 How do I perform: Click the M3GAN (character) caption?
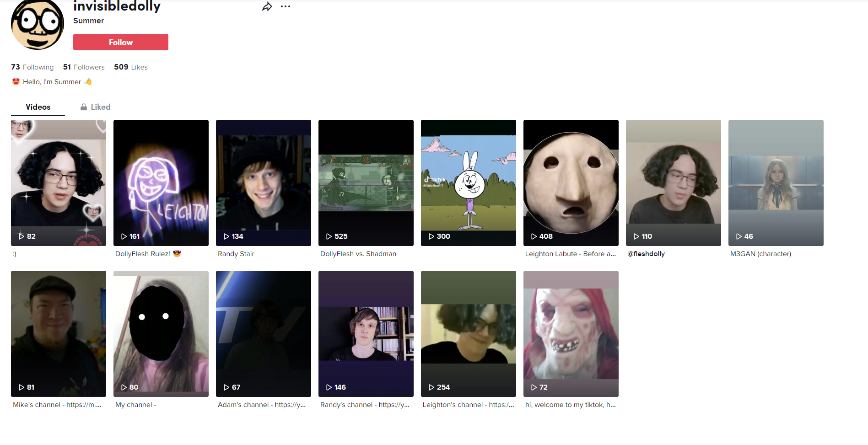coord(760,254)
